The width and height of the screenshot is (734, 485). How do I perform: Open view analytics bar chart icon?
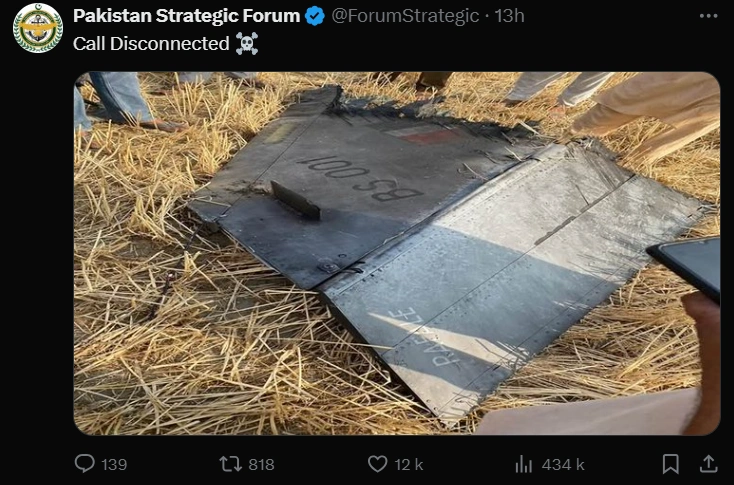coord(524,464)
